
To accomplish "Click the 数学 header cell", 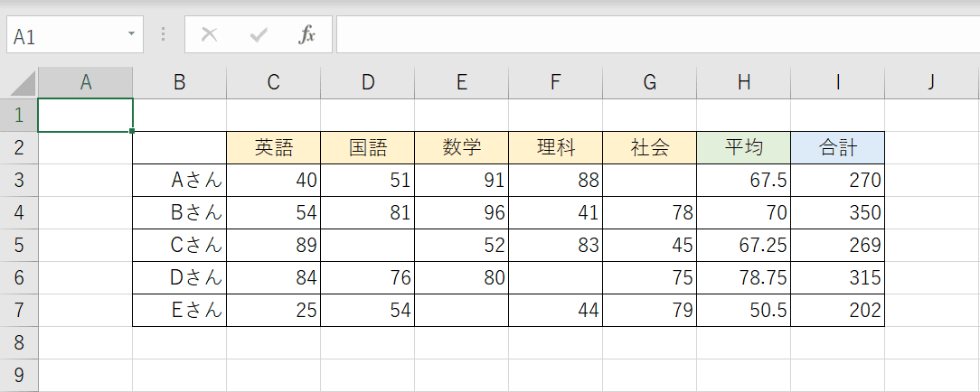I will tap(462, 148).
